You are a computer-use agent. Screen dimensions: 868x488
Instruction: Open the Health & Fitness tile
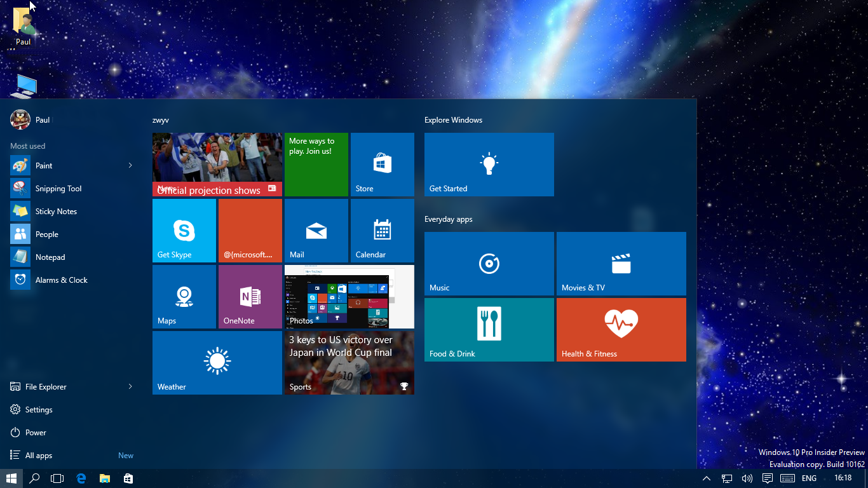pyautogui.click(x=621, y=330)
